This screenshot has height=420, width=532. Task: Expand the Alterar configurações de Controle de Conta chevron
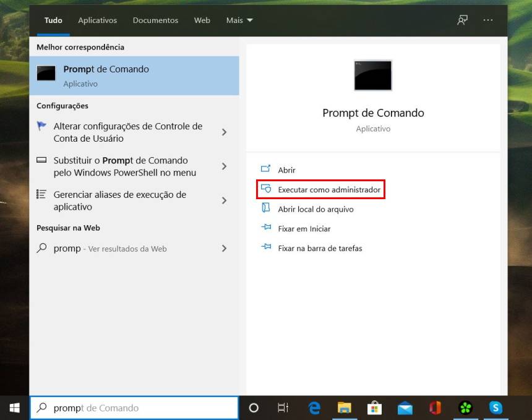coord(224,132)
